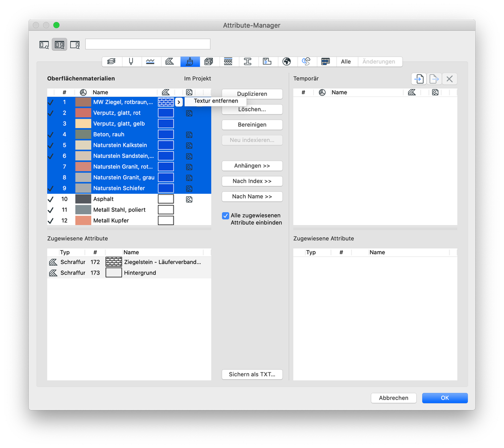
Task: Choose Textur entfernen from popup
Action: [216, 101]
